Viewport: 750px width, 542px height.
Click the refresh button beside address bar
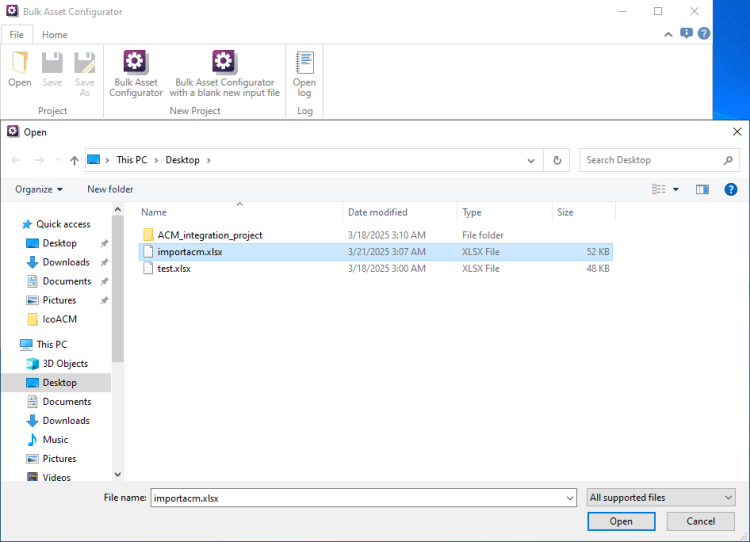(557, 160)
